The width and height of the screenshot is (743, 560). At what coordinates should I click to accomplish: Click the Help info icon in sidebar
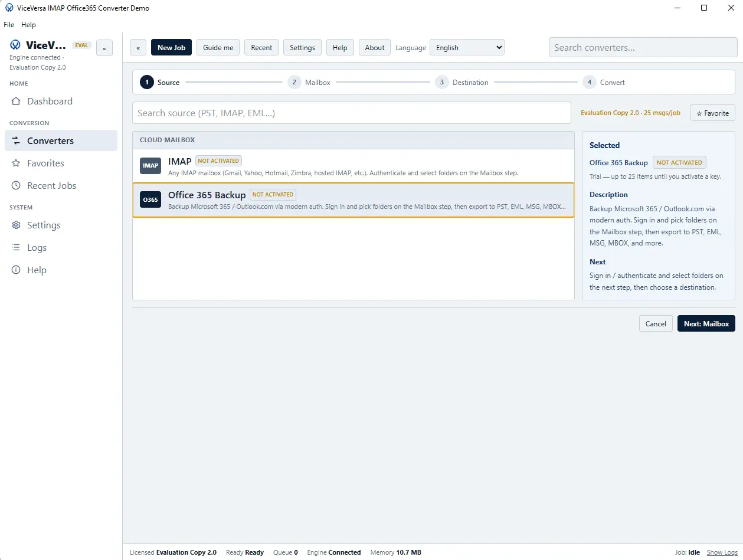pyautogui.click(x=16, y=270)
